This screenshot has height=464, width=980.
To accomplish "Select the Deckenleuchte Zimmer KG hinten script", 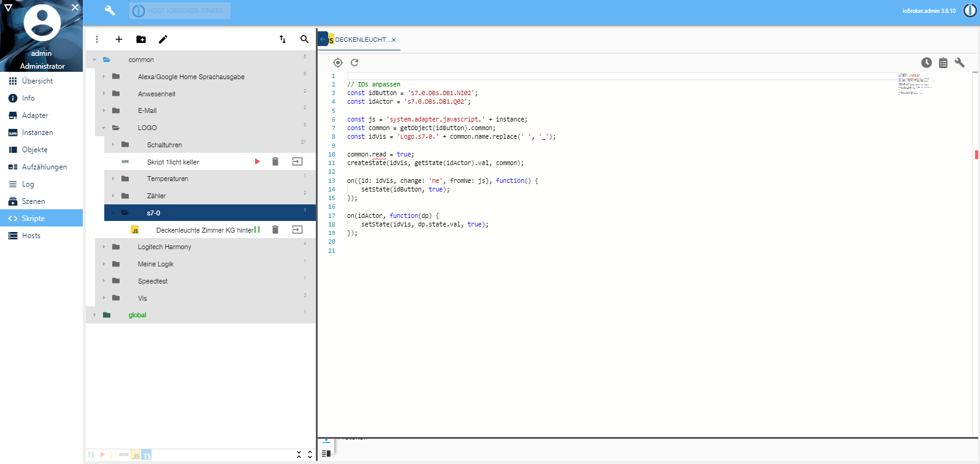I will click(x=205, y=230).
